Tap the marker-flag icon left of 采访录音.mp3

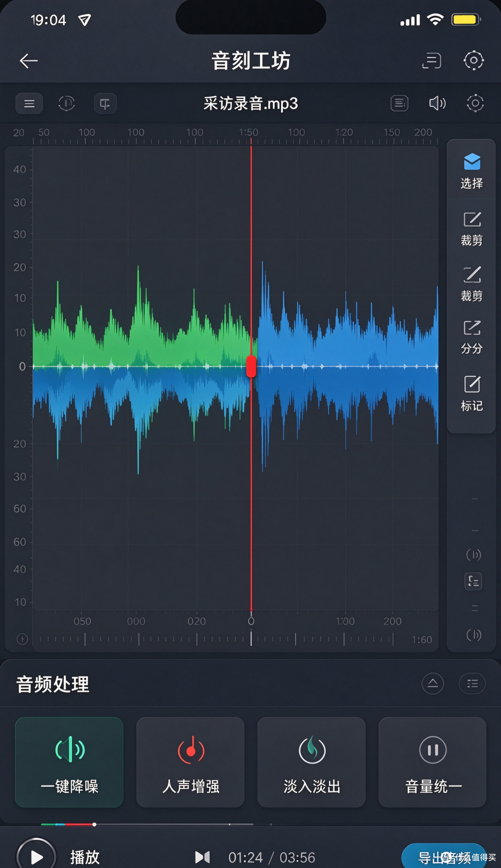click(105, 103)
